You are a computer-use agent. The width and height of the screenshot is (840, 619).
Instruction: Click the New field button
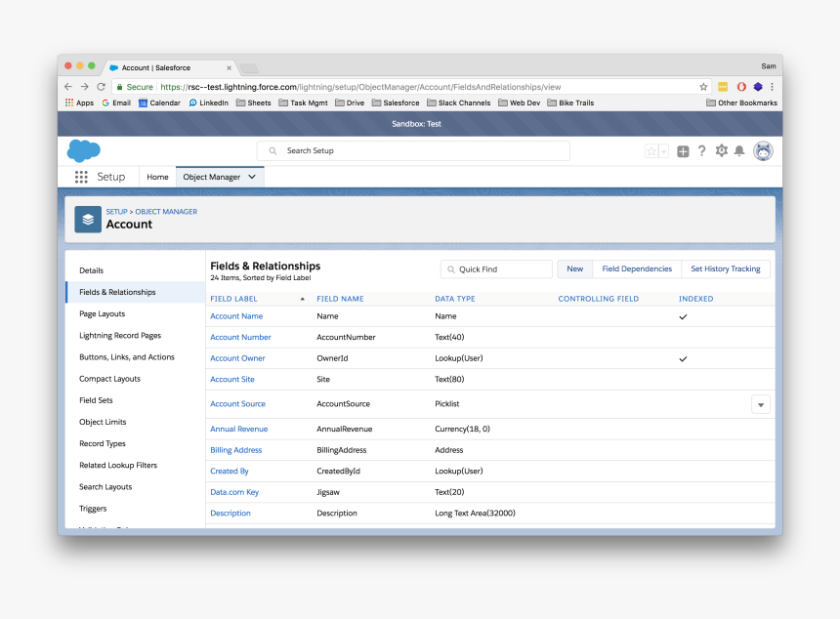point(575,268)
